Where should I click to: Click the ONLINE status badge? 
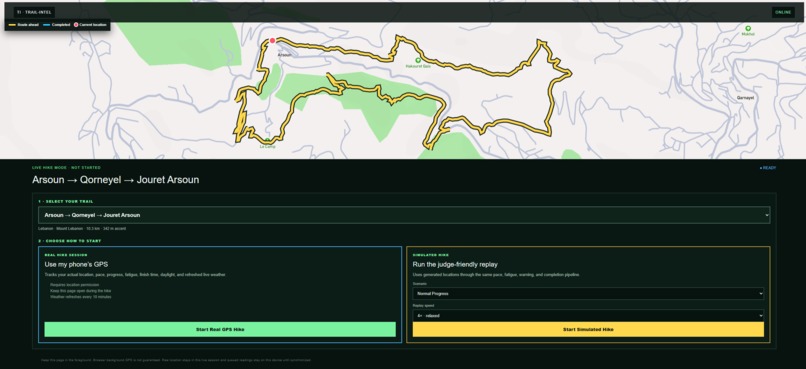coord(783,12)
